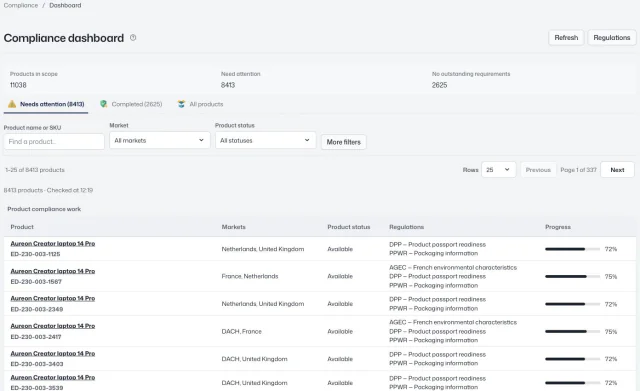The width and height of the screenshot is (640, 391).
Task: Open product with SKU ED-230-003-1125
Action: point(53,244)
